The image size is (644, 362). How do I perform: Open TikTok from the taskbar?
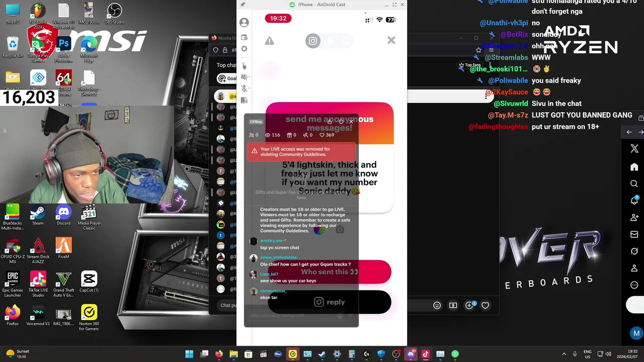pos(425,354)
